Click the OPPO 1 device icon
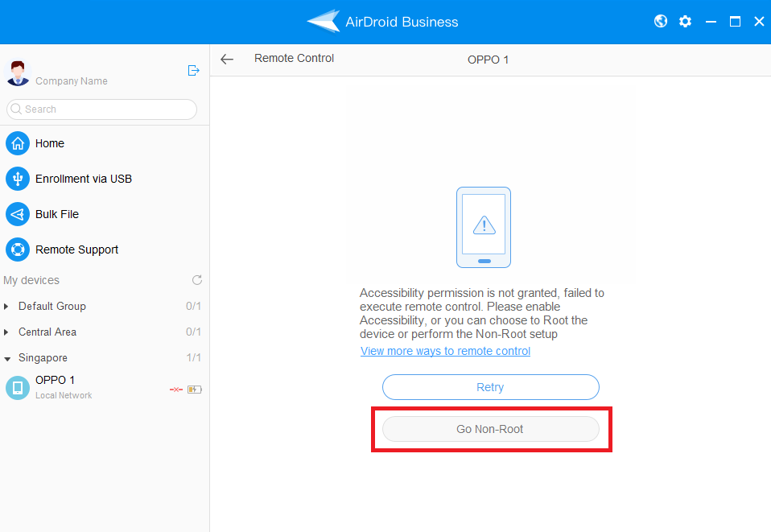771x532 pixels. [x=18, y=388]
